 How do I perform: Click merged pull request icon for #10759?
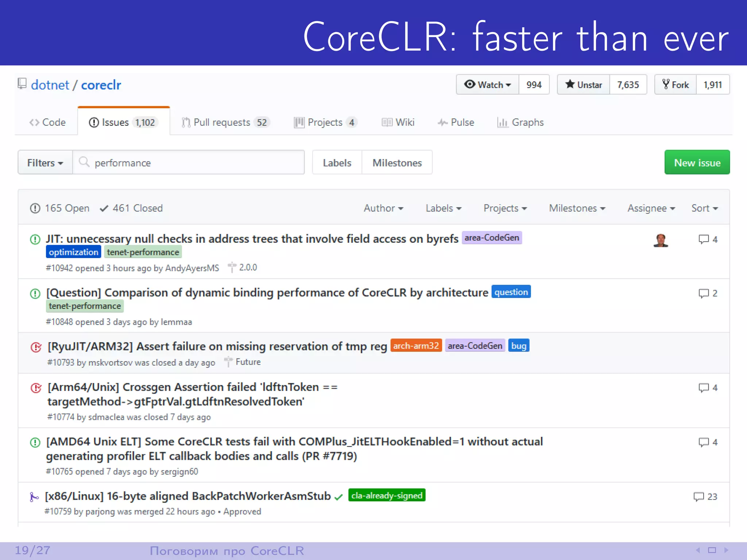(34, 497)
